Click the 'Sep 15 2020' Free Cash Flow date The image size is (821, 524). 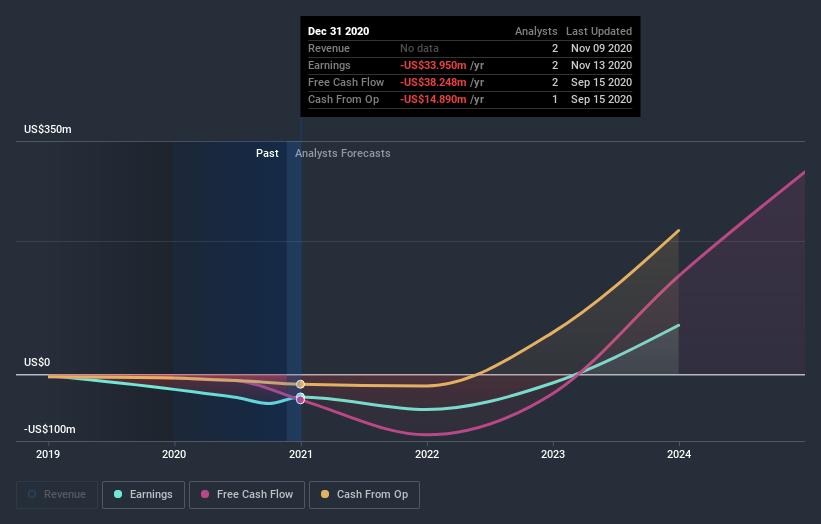[x=602, y=82]
